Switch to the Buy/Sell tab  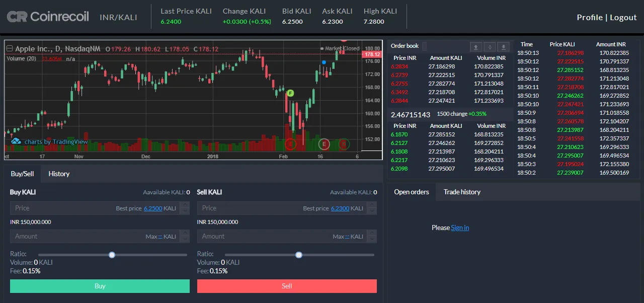(23, 174)
